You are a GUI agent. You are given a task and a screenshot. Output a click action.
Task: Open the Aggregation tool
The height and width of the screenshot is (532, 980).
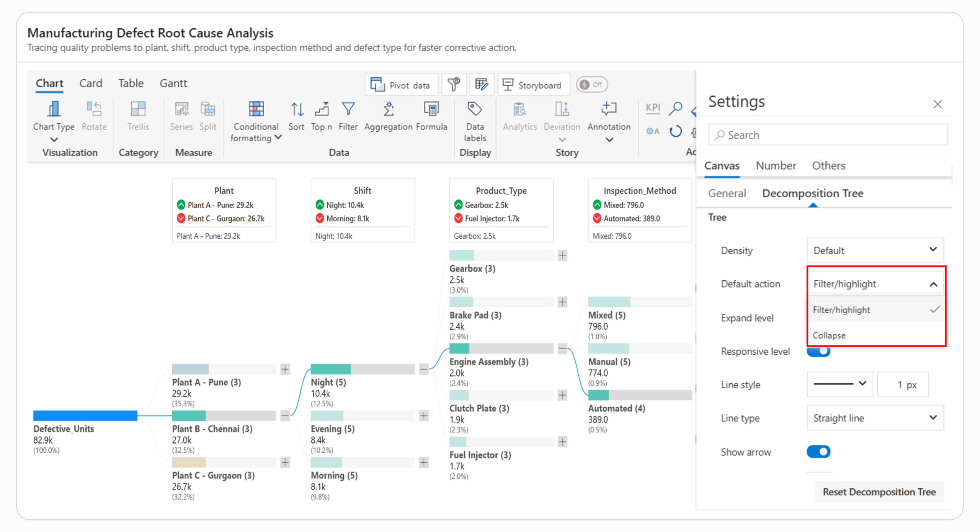pyautogui.click(x=388, y=110)
